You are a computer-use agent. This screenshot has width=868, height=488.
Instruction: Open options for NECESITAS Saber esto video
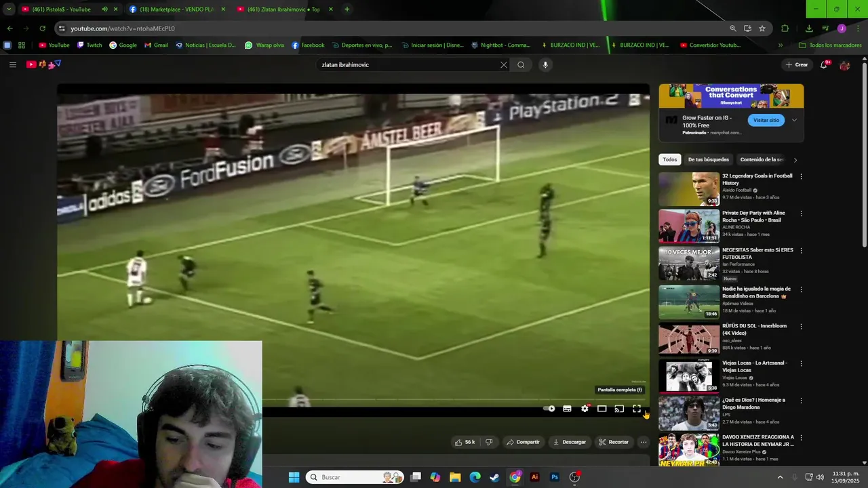click(801, 251)
